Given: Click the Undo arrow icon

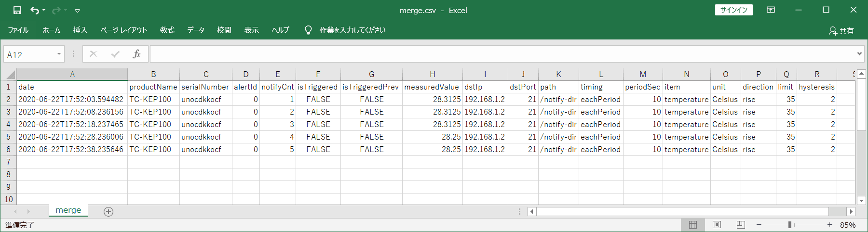Looking at the screenshot, I should click(x=35, y=10).
